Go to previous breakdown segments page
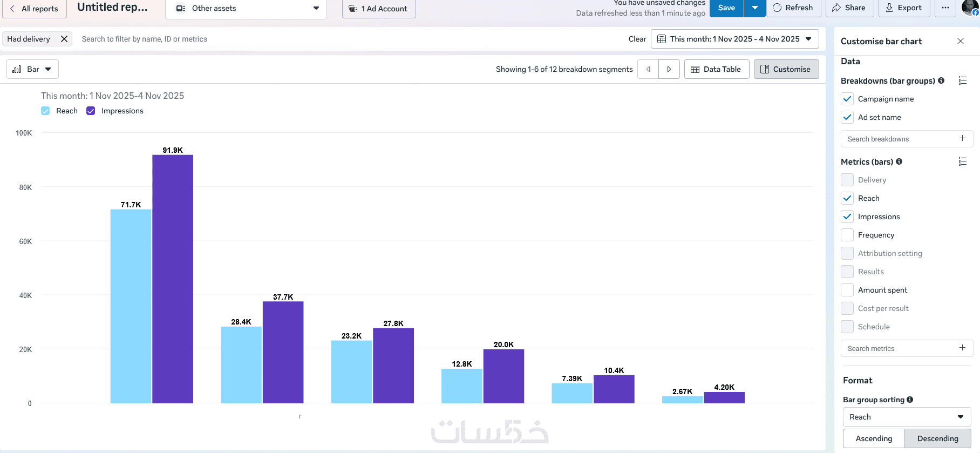Image resolution: width=980 pixels, height=453 pixels. coord(648,69)
